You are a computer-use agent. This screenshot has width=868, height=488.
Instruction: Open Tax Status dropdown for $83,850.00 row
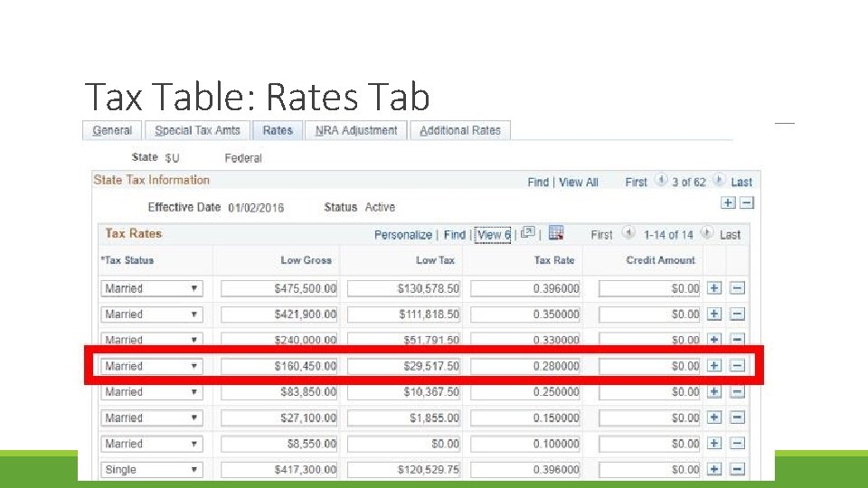[152, 391]
